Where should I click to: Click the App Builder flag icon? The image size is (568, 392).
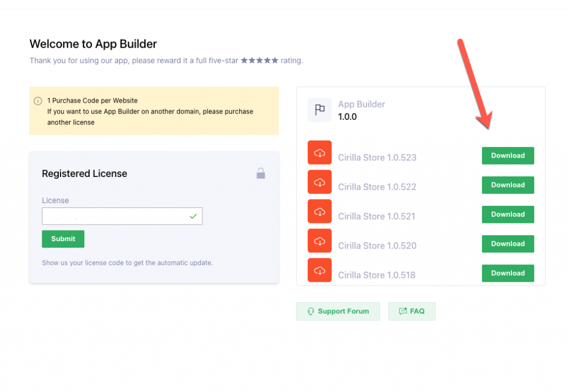[x=319, y=110]
